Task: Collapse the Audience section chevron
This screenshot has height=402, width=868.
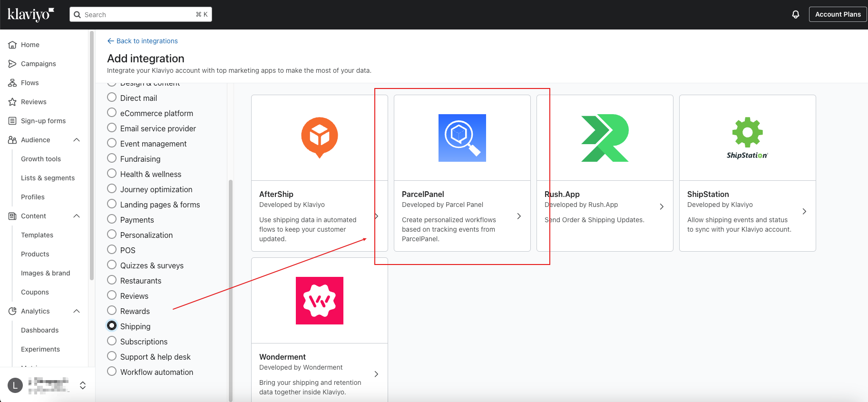Action: (x=77, y=140)
